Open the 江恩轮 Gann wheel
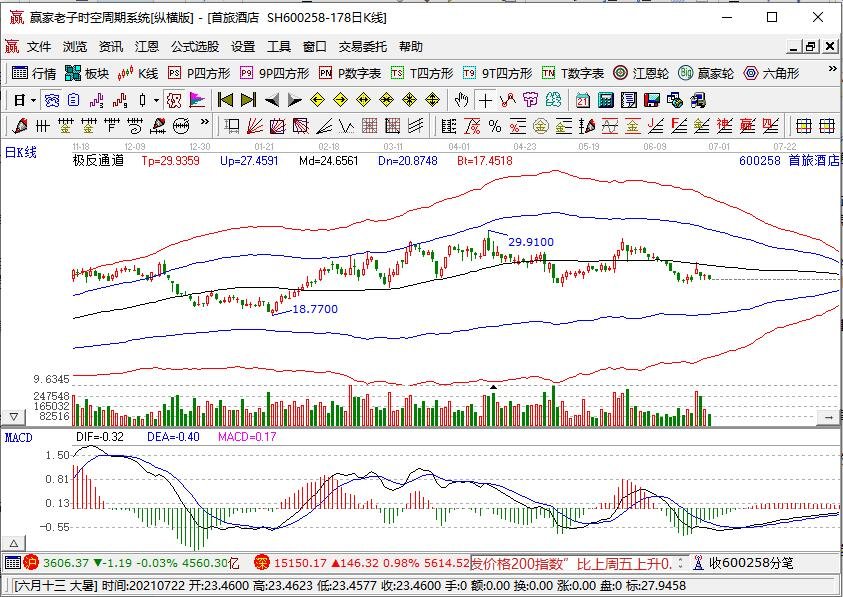Screen dimensions: 843x597 pos(641,73)
